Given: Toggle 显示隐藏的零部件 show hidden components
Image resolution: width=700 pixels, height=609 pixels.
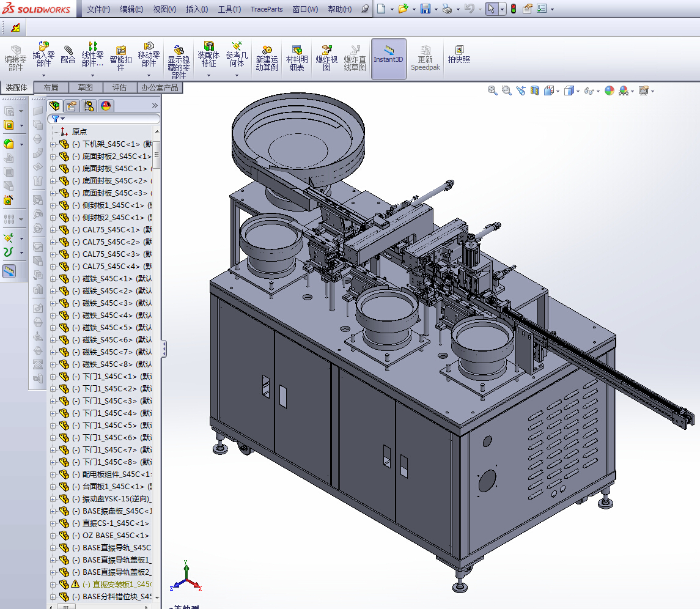Looking at the screenshot, I should point(179,55).
